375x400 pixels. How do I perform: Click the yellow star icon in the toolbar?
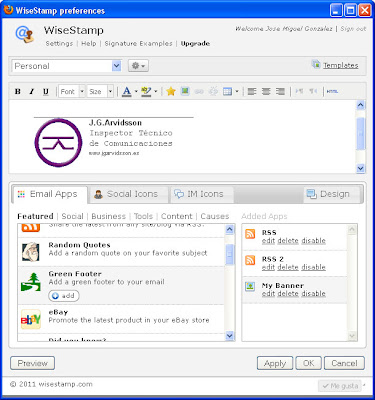tap(171, 91)
